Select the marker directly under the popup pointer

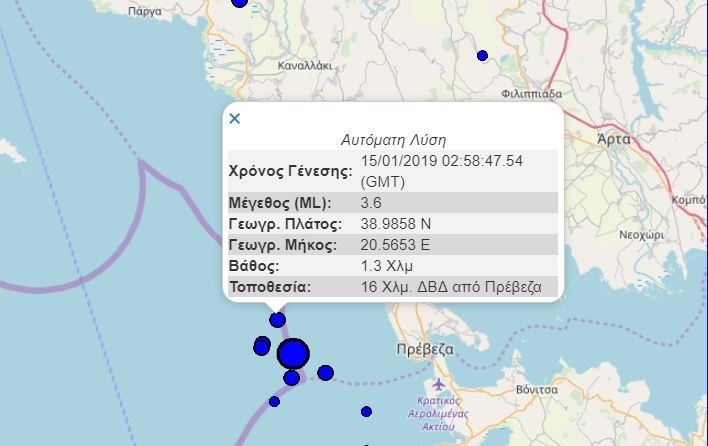pos(277,320)
